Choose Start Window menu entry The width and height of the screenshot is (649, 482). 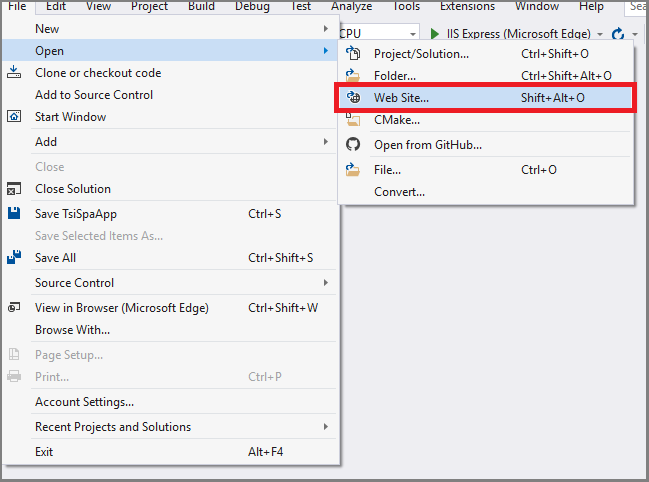tap(171, 117)
